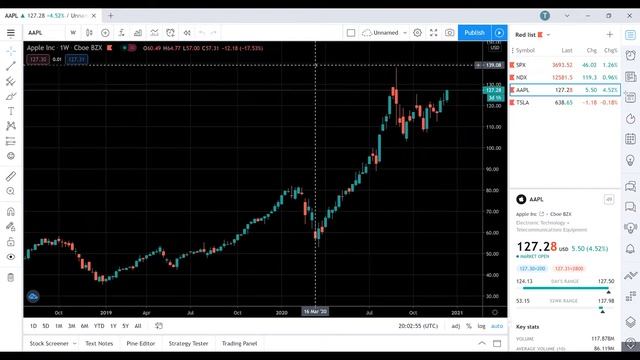
Task: Select the text annotation tool
Action: (11, 111)
